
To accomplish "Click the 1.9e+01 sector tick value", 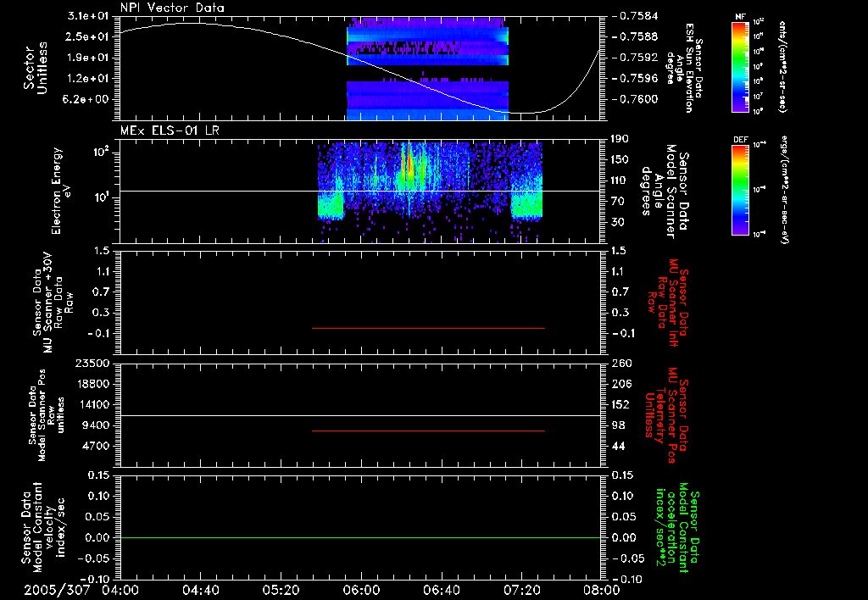I will (88, 58).
